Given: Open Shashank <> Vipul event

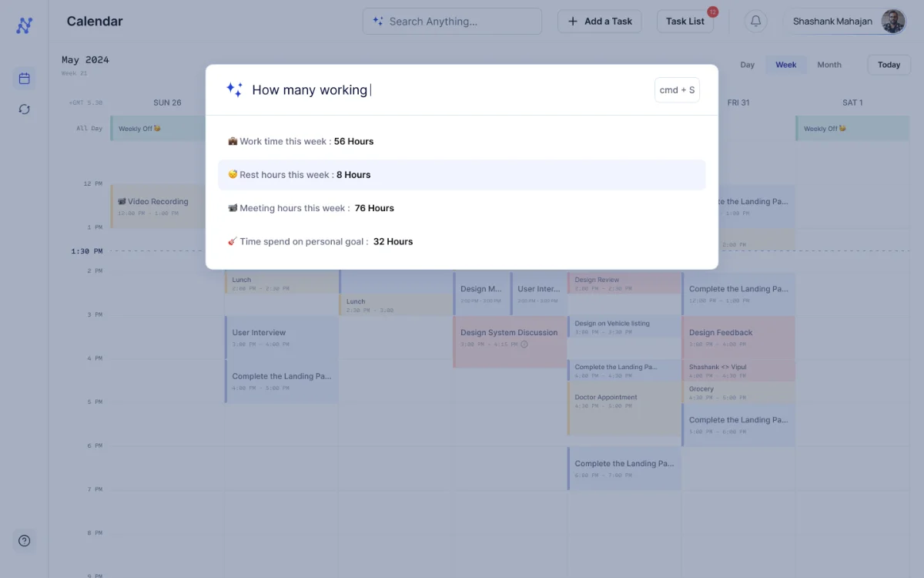Looking at the screenshot, I should 738,371.
